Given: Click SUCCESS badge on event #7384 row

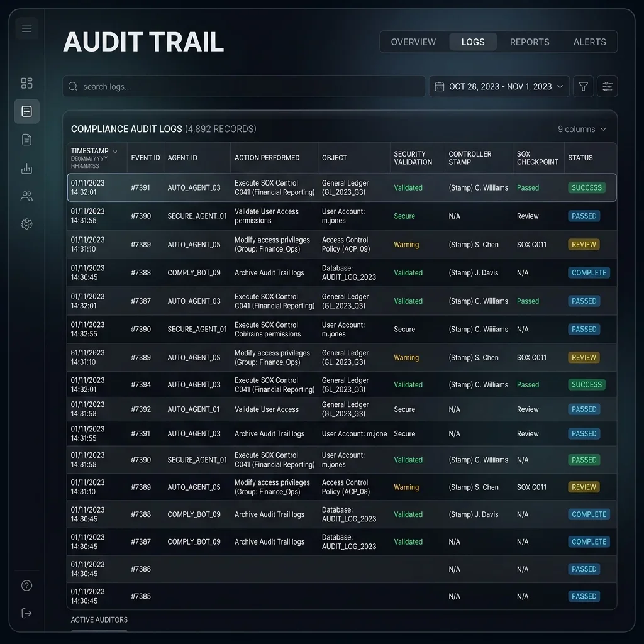Looking at the screenshot, I should point(586,384).
